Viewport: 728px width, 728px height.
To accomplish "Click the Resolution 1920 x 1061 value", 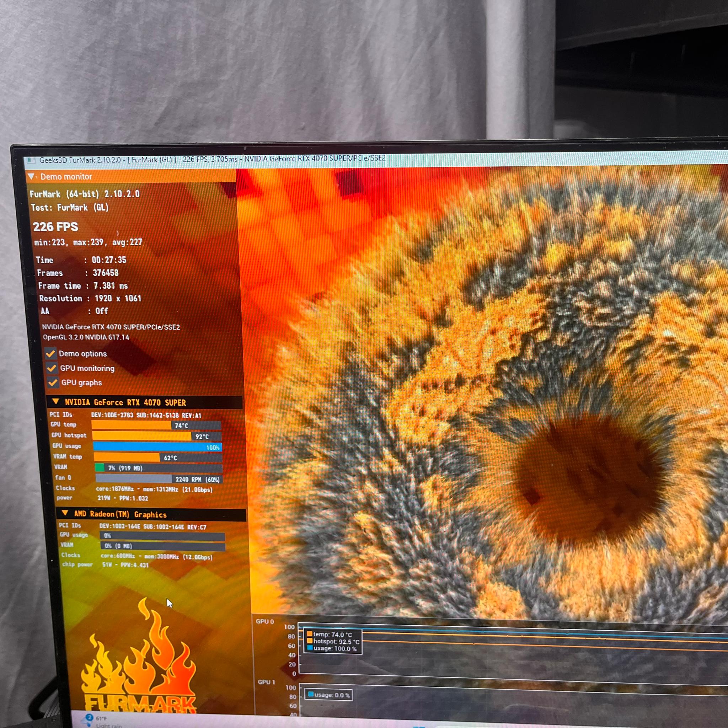I will pyautogui.click(x=118, y=299).
